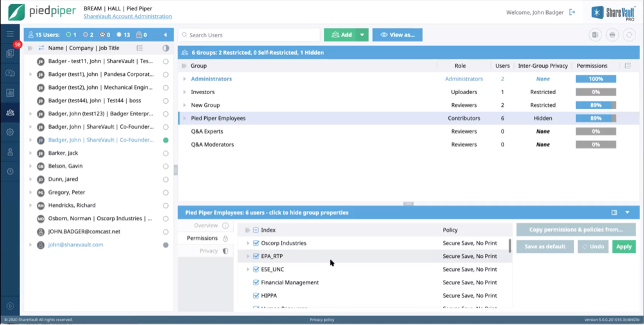Select the radio circle for Barker, Jack
The width and height of the screenshot is (644, 325).
[x=166, y=153]
